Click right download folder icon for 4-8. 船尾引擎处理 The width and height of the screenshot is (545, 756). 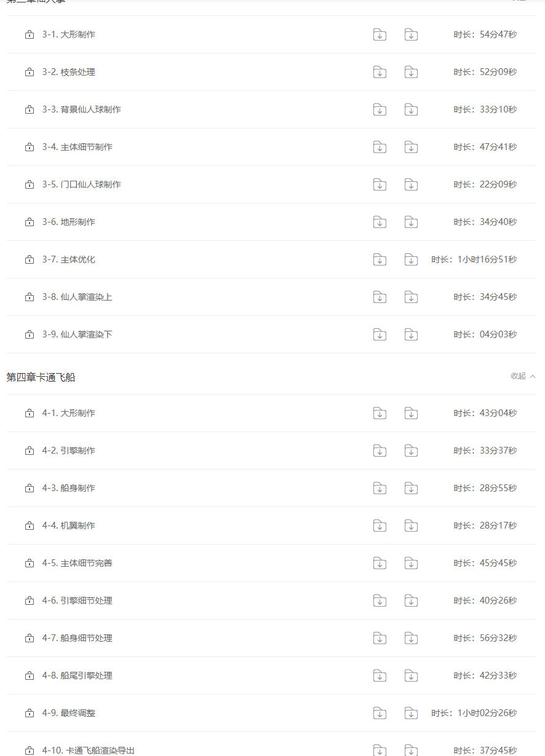click(x=411, y=676)
